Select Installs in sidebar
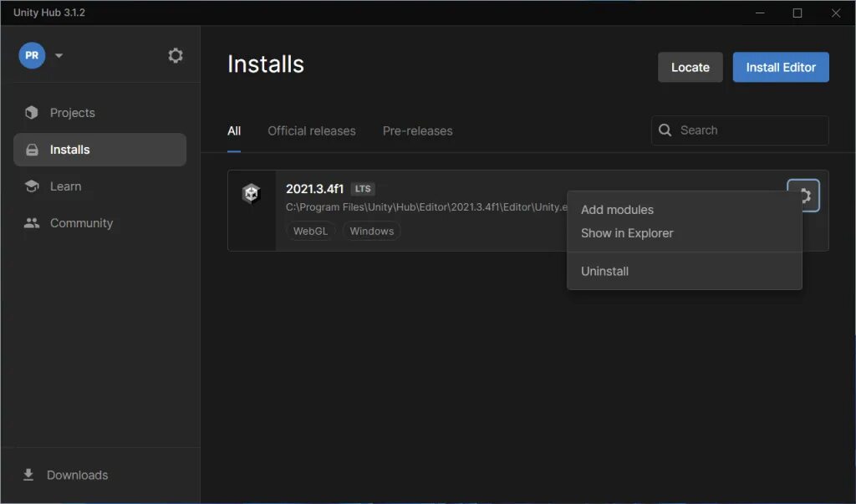The image size is (856, 504). 100,150
